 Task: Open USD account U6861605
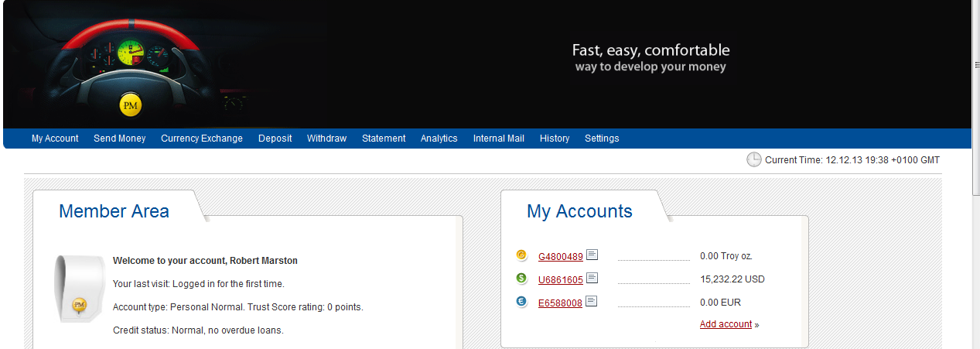click(561, 279)
